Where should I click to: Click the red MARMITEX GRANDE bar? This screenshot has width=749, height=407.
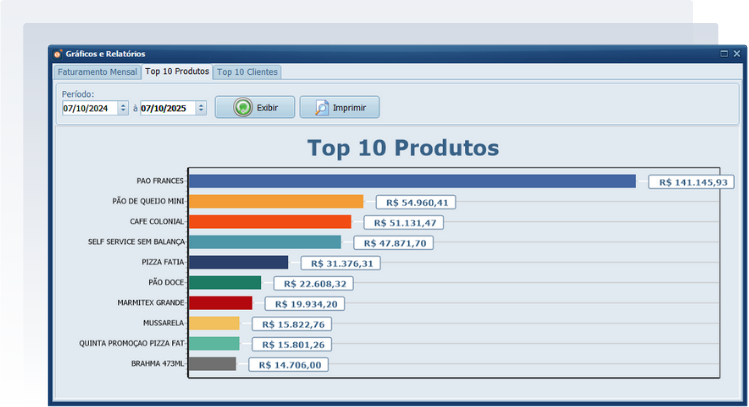(x=220, y=302)
